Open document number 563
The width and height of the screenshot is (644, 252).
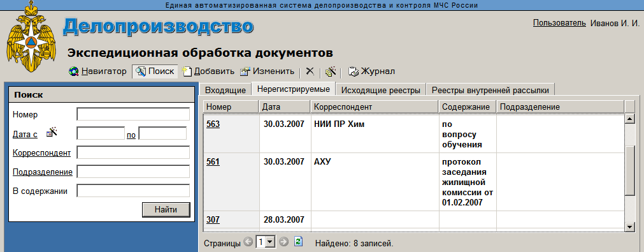point(213,124)
